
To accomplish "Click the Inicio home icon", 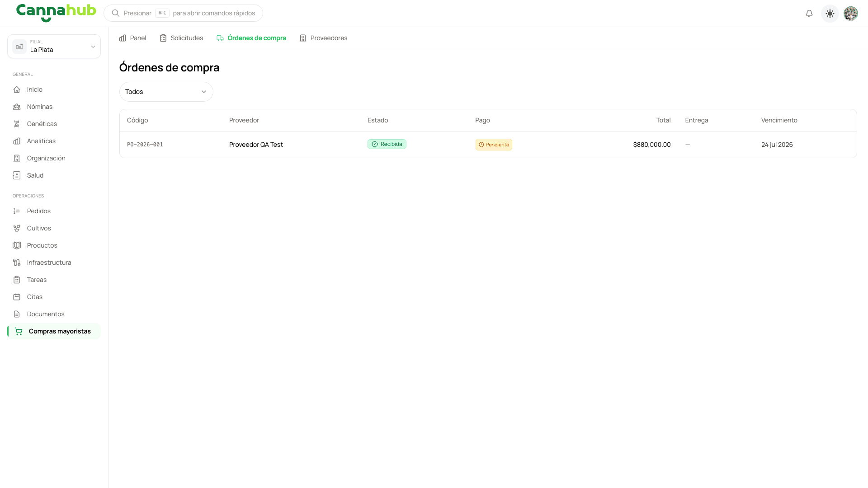I will [17, 89].
